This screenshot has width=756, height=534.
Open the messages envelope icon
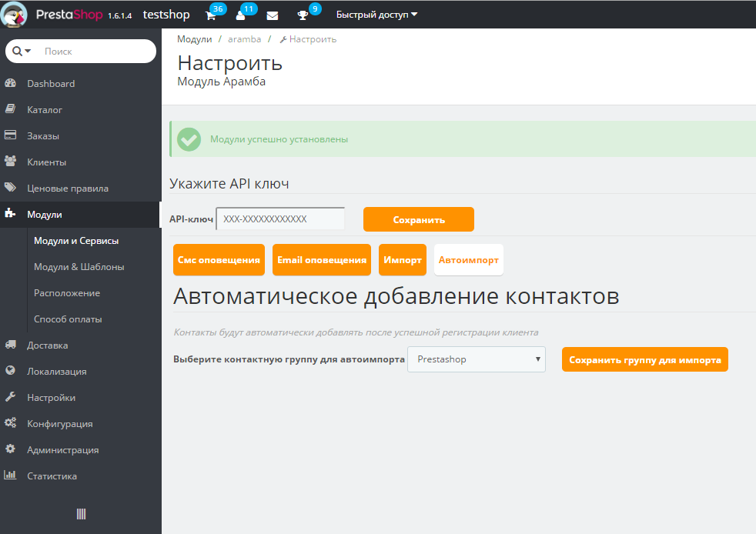pos(273,16)
